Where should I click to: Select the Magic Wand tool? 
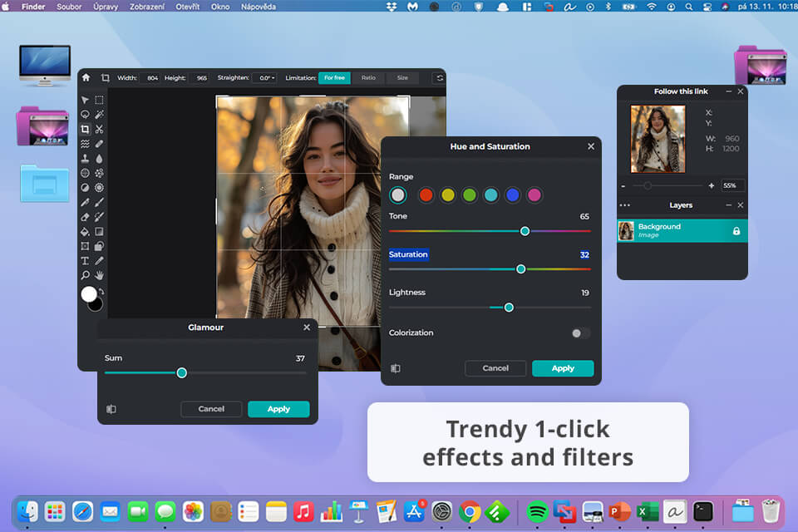pos(99,115)
